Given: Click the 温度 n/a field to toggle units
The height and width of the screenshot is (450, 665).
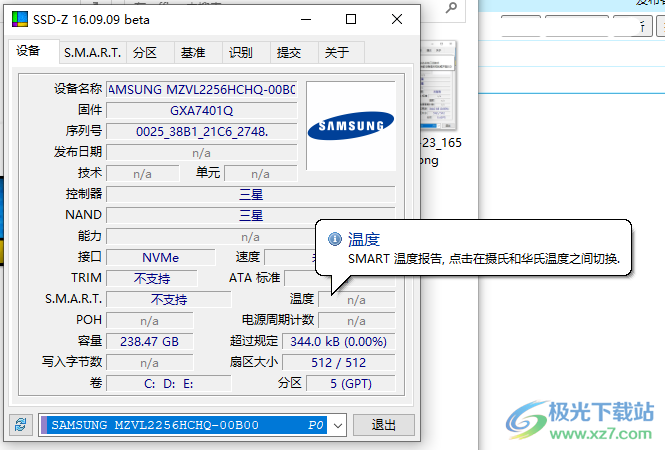Looking at the screenshot, I should click(356, 300).
